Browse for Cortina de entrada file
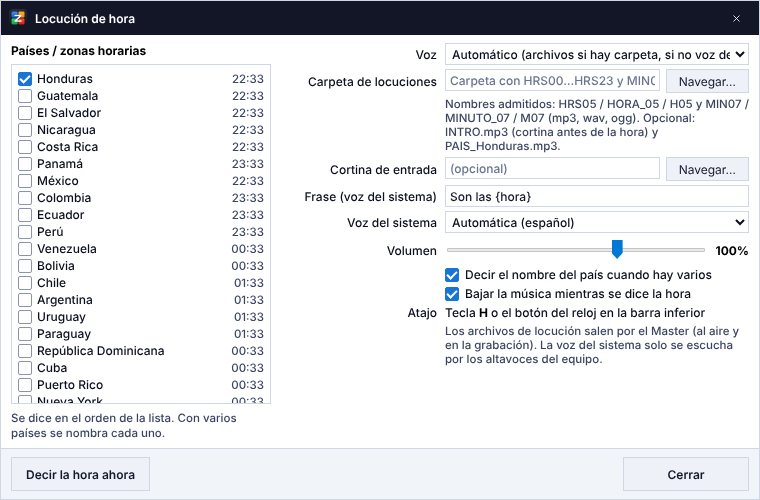 [707, 170]
